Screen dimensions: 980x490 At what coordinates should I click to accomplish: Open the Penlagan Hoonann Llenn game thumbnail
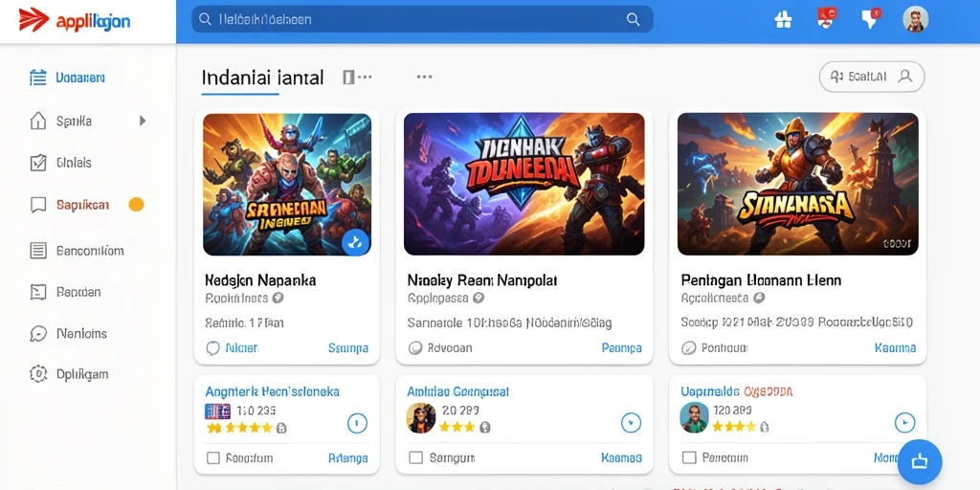[x=798, y=184]
